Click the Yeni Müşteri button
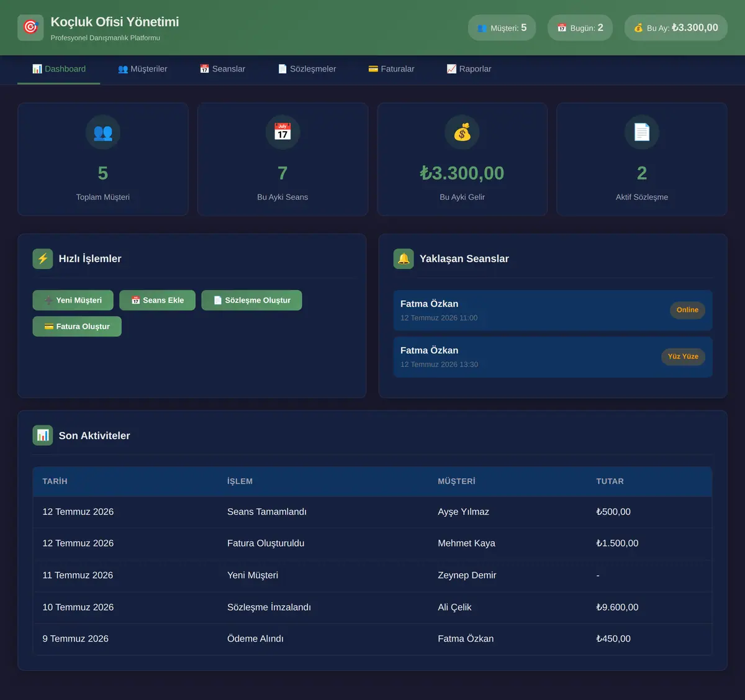 73,300
